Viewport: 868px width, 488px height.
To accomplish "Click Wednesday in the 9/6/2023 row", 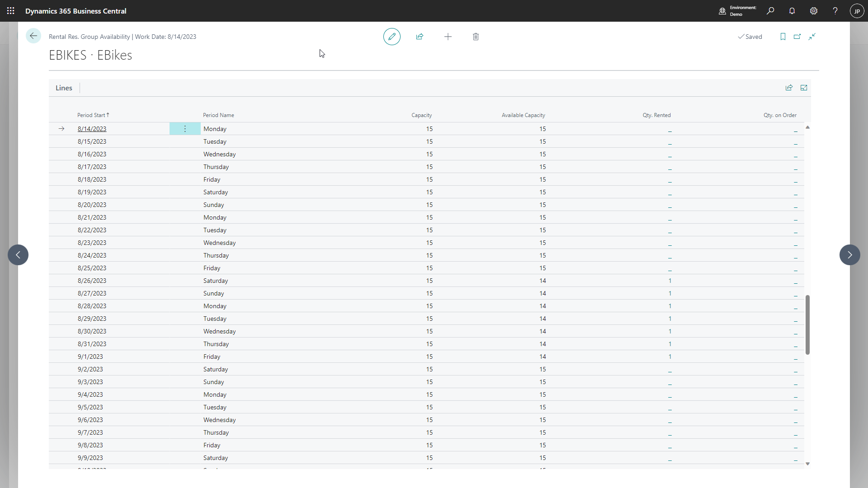I will (219, 420).
